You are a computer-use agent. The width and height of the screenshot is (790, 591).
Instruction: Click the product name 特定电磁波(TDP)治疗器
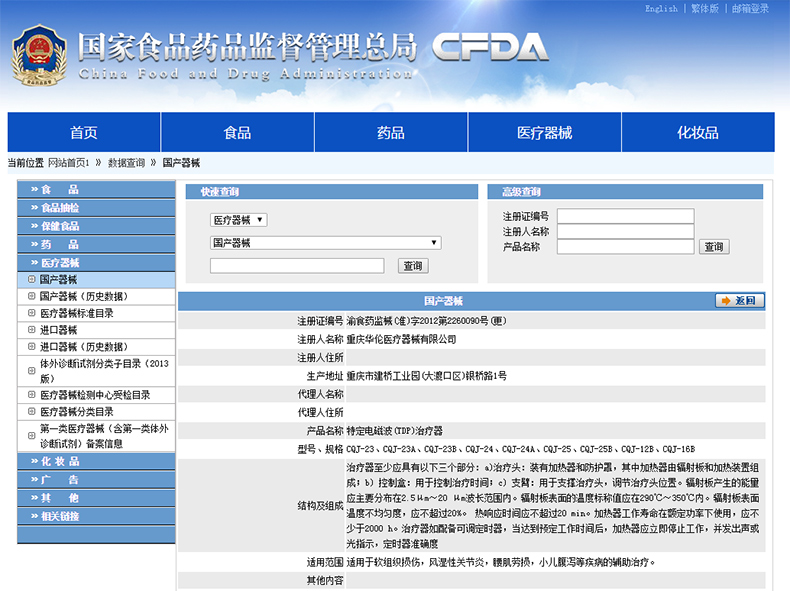[x=394, y=431]
